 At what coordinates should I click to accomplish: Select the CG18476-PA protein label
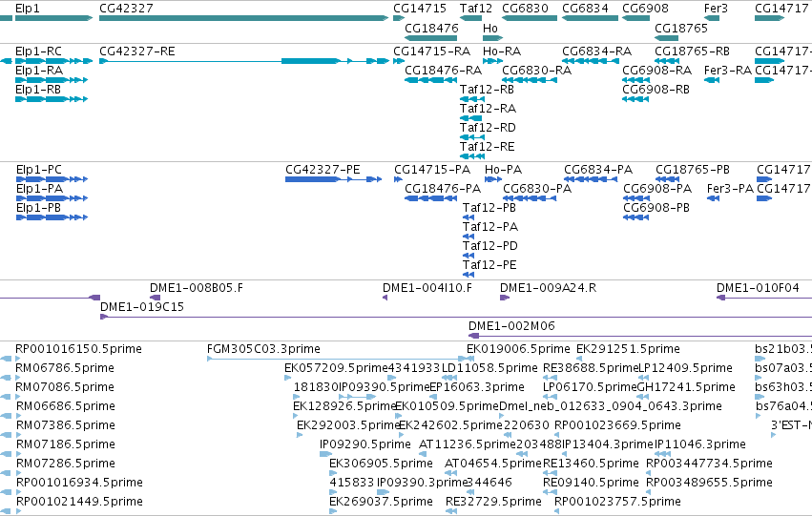point(443,189)
